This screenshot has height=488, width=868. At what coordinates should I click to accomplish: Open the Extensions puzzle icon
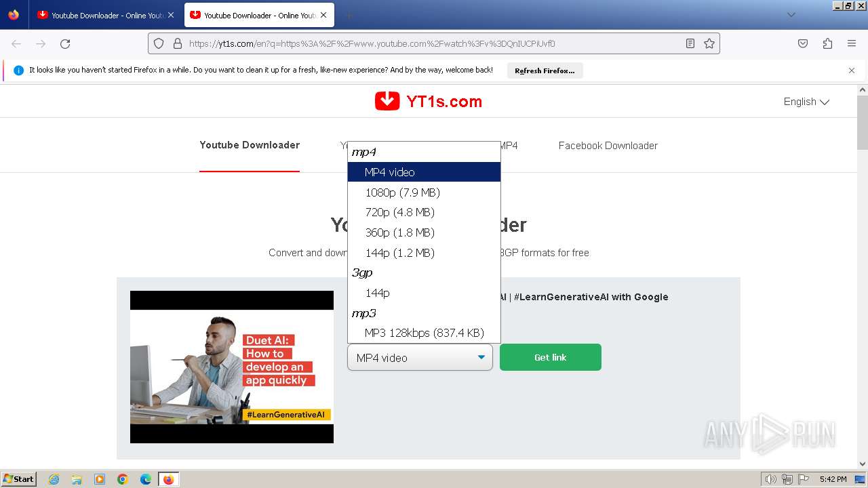(827, 43)
